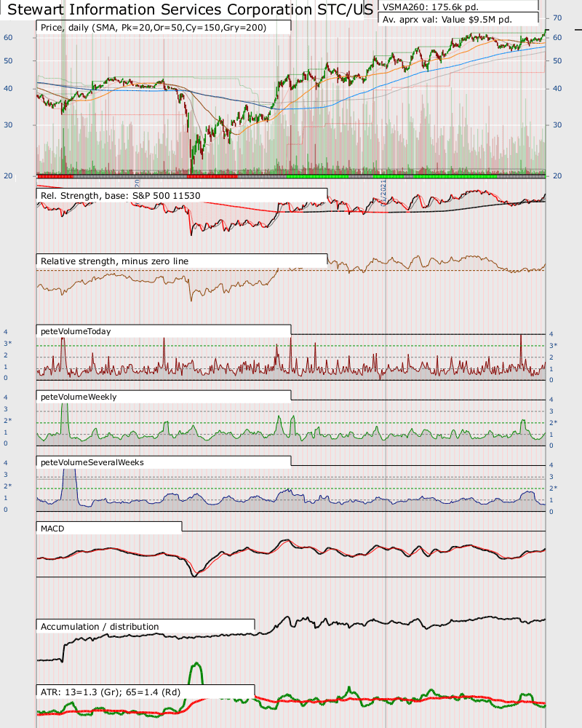582x728 pixels.
Task: Click the 30 value on left price axis
Action: [x=8, y=124]
